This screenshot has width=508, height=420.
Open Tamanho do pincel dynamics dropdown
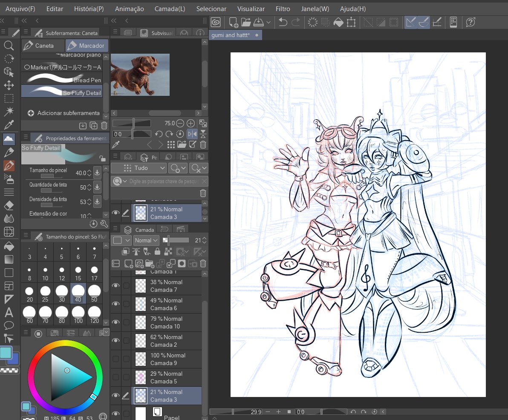tap(97, 173)
